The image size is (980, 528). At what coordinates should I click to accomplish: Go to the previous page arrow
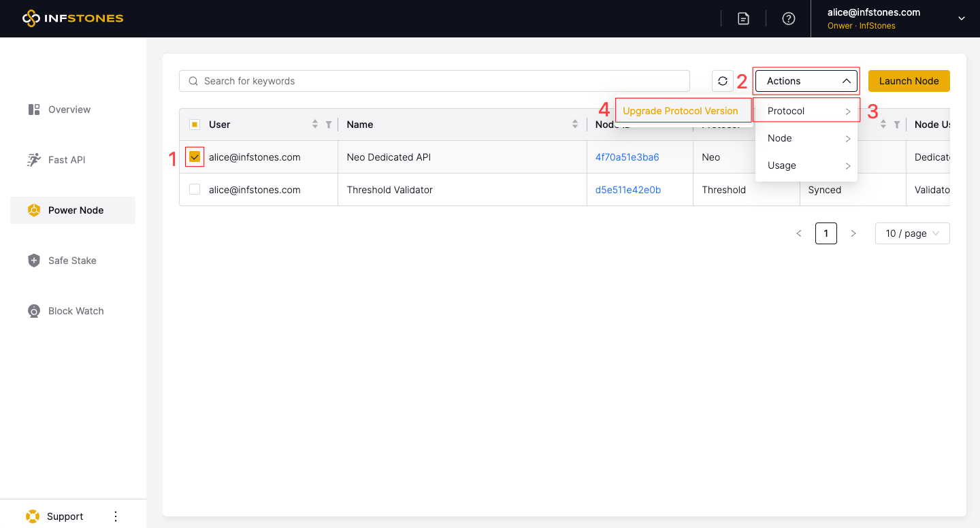[x=799, y=233]
